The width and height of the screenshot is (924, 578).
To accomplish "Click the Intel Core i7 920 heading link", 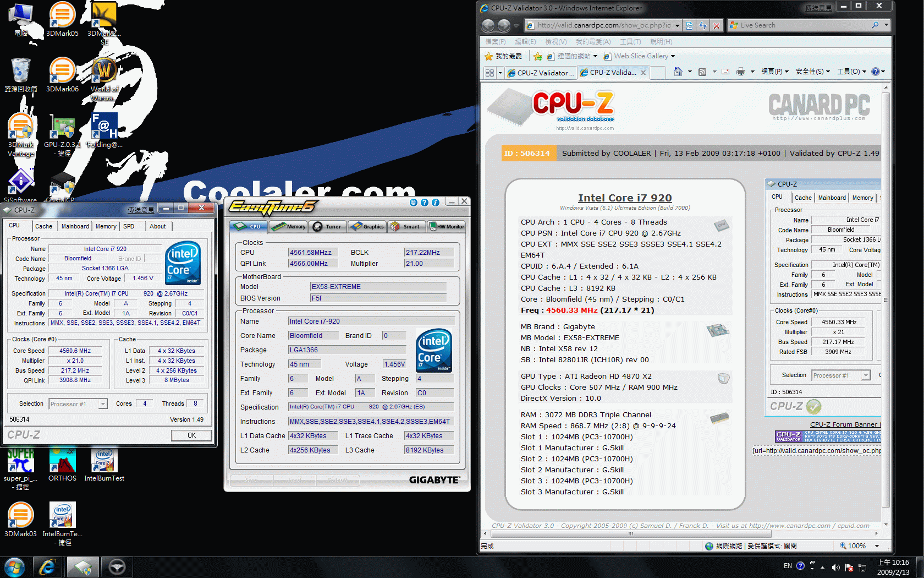I will [x=625, y=198].
